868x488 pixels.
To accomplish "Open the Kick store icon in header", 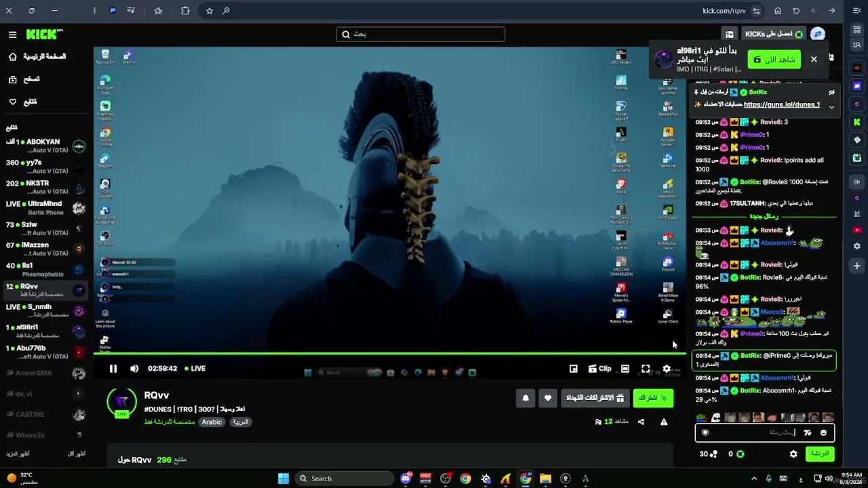I will 729,35.
